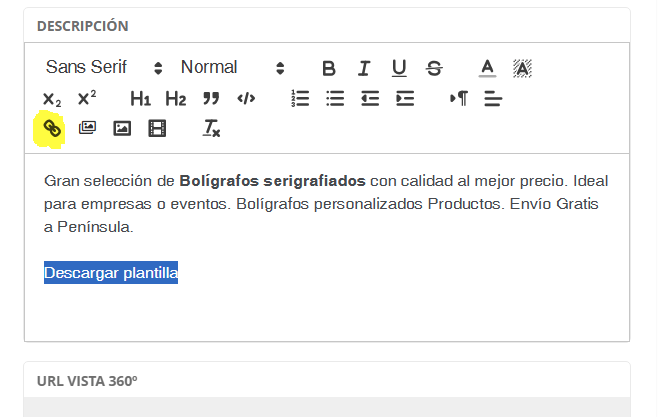Toggle italic formatting
659x417 pixels.
click(364, 68)
